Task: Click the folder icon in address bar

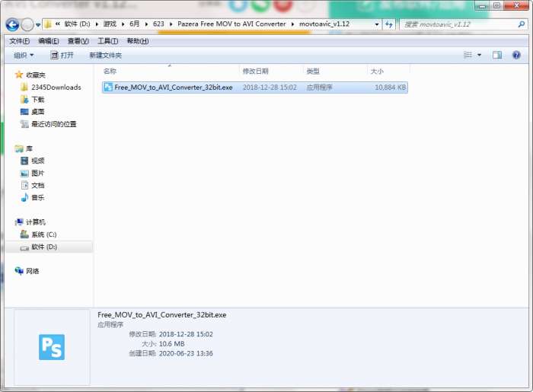Action: click(x=48, y=24)
